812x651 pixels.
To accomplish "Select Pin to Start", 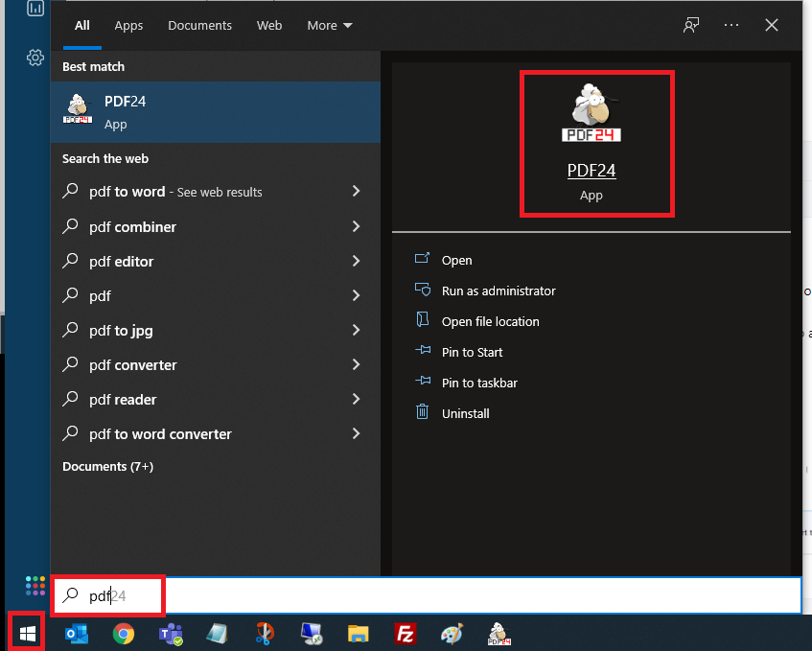I will [472, 352].
